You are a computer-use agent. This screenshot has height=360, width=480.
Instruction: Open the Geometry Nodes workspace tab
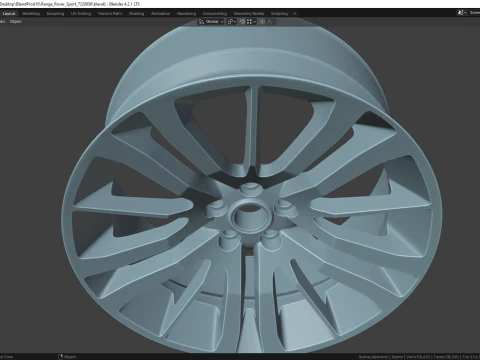(249, 14)
